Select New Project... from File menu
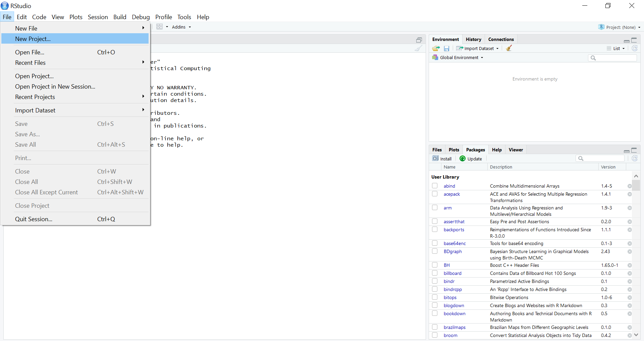644x341 pixels. click(33, 39)
